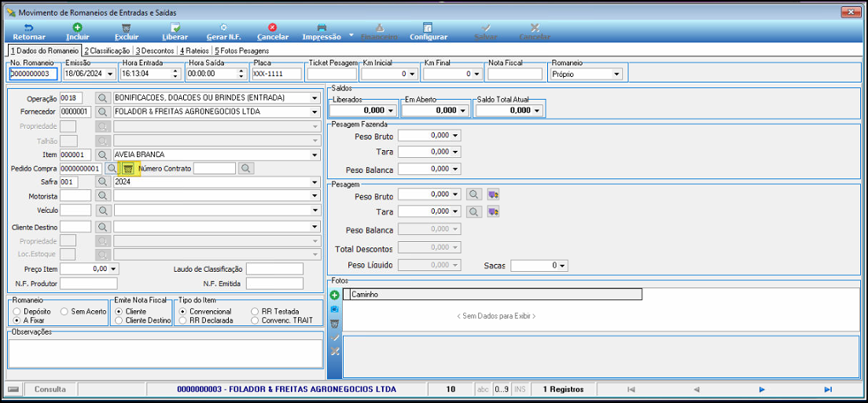Click the trash icon in the Fotos panel

[x=334, y=324]
